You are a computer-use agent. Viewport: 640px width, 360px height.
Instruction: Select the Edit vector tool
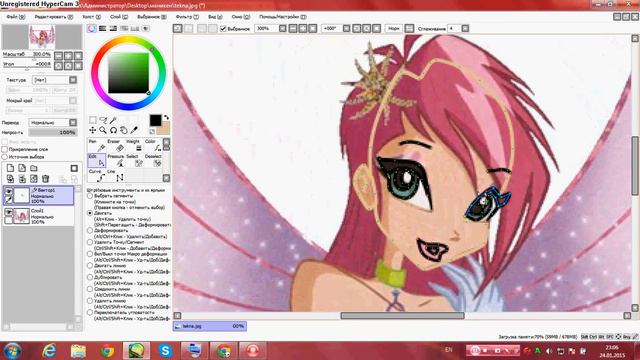pos(96,160)
